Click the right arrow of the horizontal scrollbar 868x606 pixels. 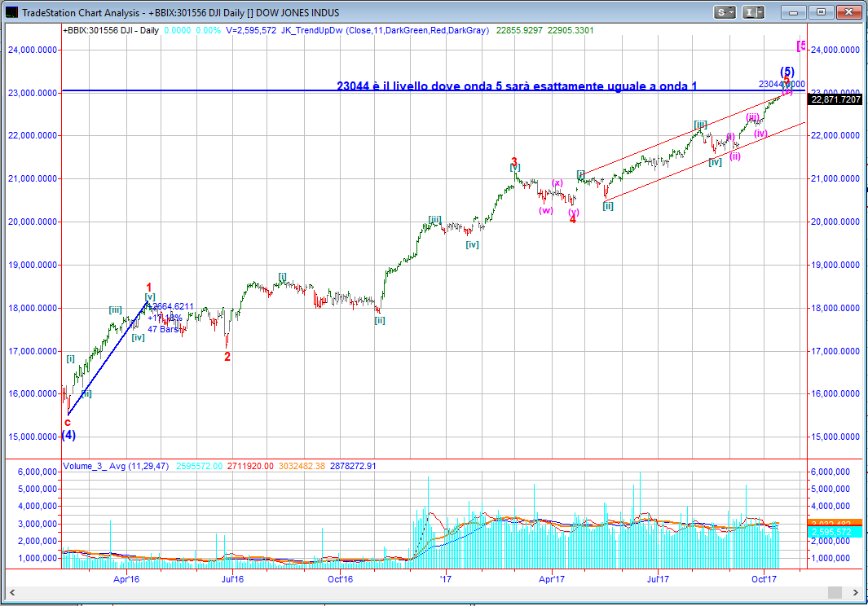coord(856,593)
